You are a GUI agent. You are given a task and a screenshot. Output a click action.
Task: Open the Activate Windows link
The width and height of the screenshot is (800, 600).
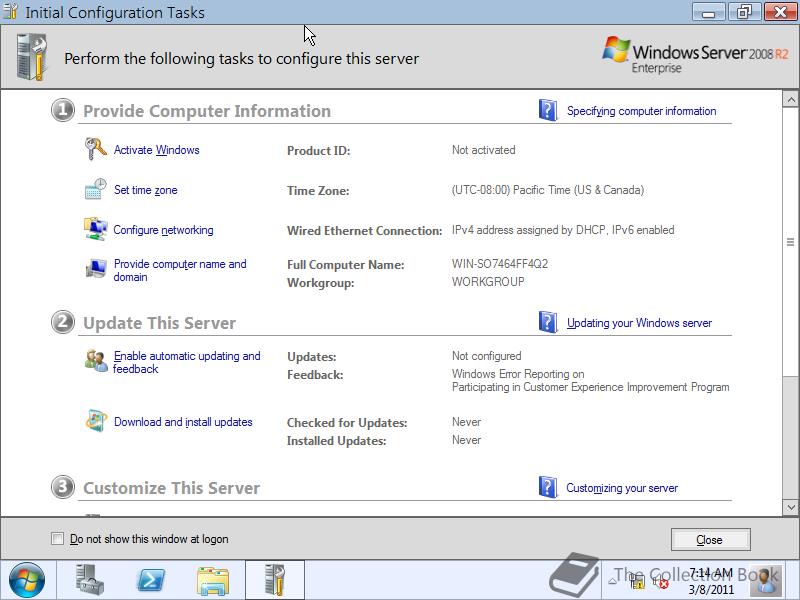click(x=157, y=149)
